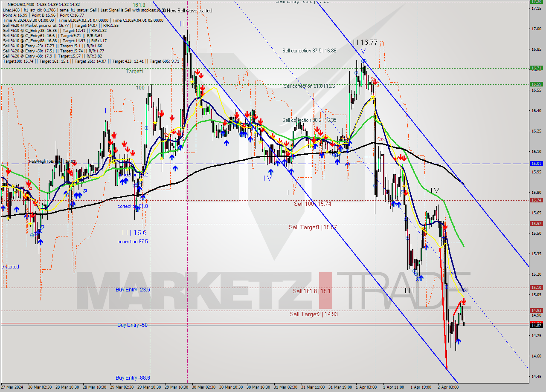The image size is (546, 392).
Task: Click '1 Apr 03:00' on the time axis
Action: click(x=367, y=387)
